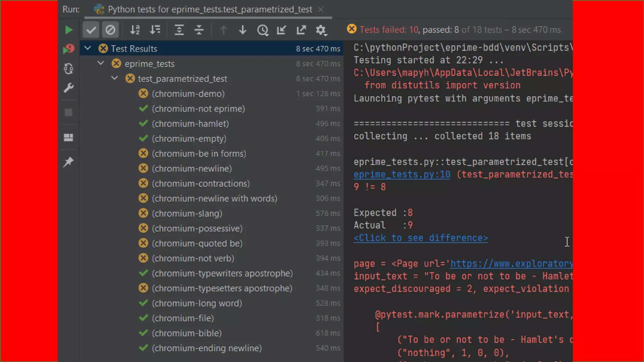The width and height of the screenshot is (644, 362).
Task: Open the eprime_tests.py:10 link
Action: tap(402, 174)
